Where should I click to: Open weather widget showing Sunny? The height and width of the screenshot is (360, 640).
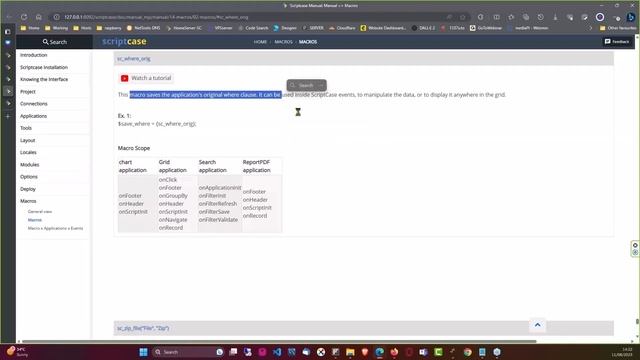pyautogui.click(x=17, y=352)
